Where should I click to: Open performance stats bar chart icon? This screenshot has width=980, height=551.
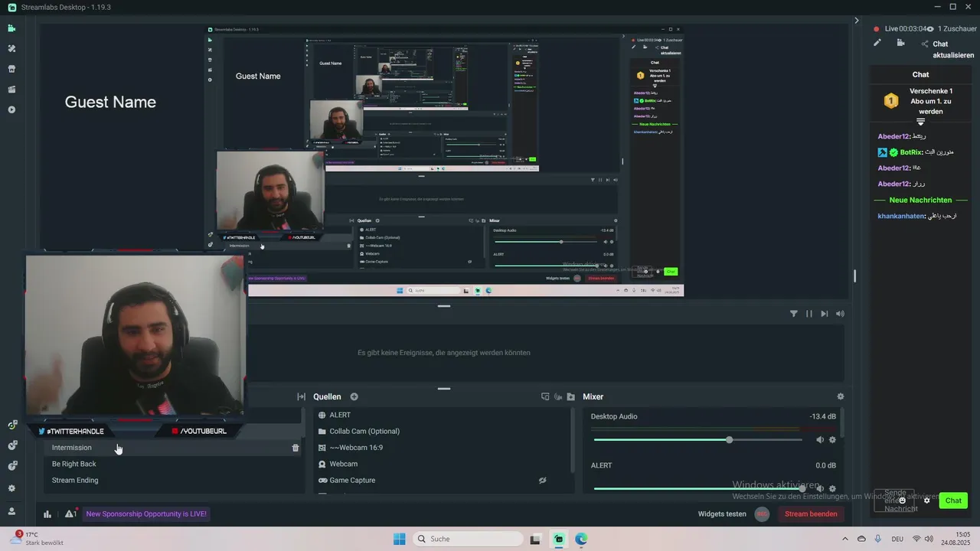(47, 514)
